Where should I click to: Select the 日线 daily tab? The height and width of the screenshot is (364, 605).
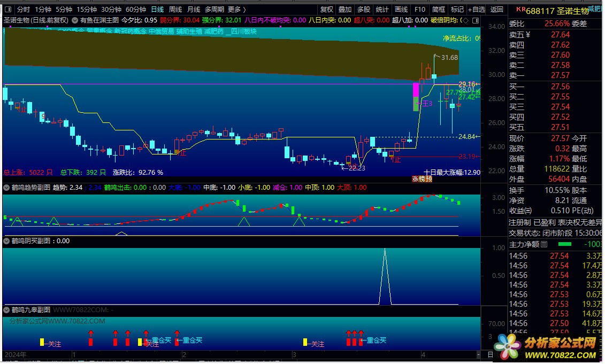pos(157,9)
